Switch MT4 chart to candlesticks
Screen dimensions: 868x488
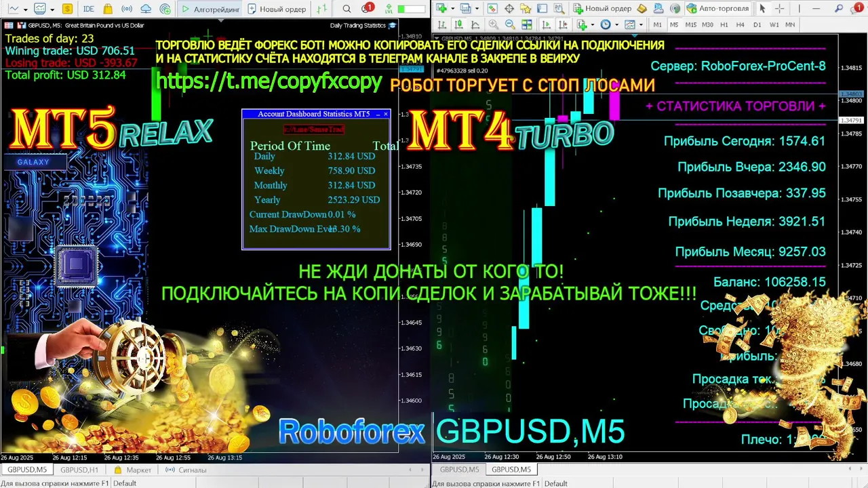click(458, 24)
